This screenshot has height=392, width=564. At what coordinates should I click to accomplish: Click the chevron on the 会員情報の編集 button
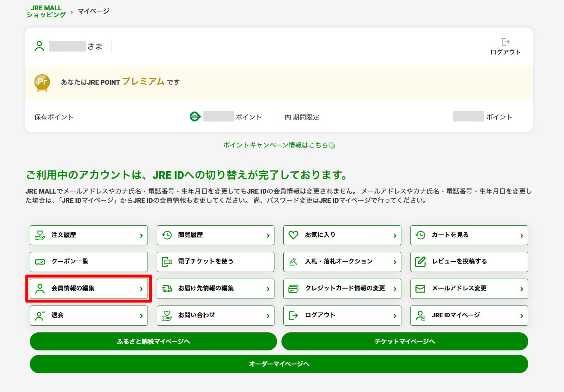tap(141, 289)
